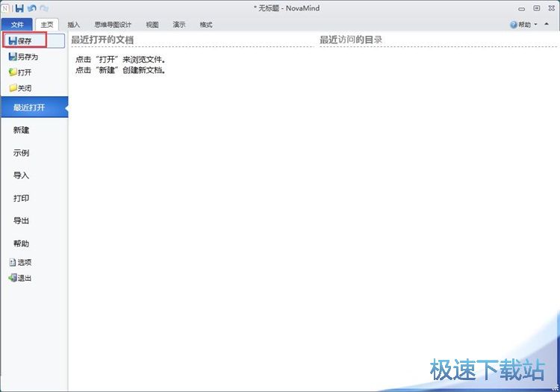This screenshot has width=560, height=392.
Task: Select 打开 with the folder icon
Action: (x=20, y=72)
